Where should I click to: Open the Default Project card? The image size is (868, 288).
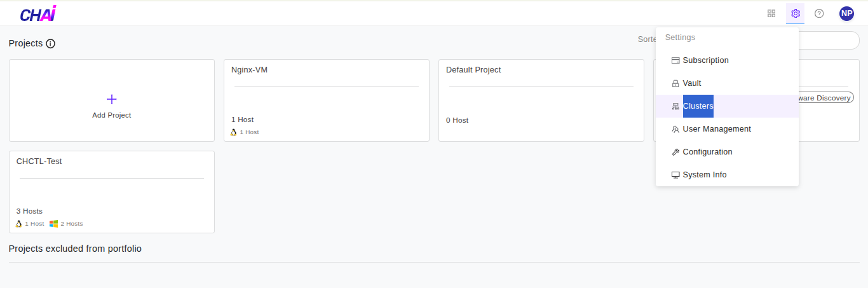click(x=541, y=100)
